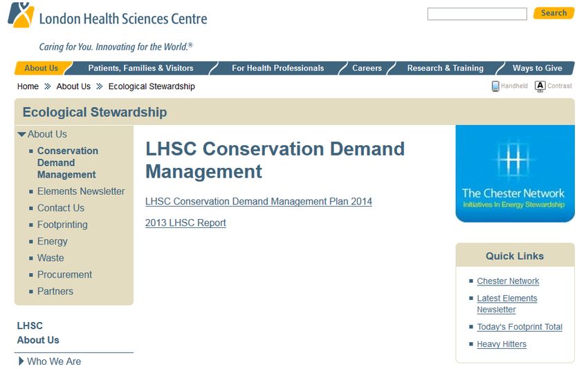Expand the Who We Are section

coord(21,361)
